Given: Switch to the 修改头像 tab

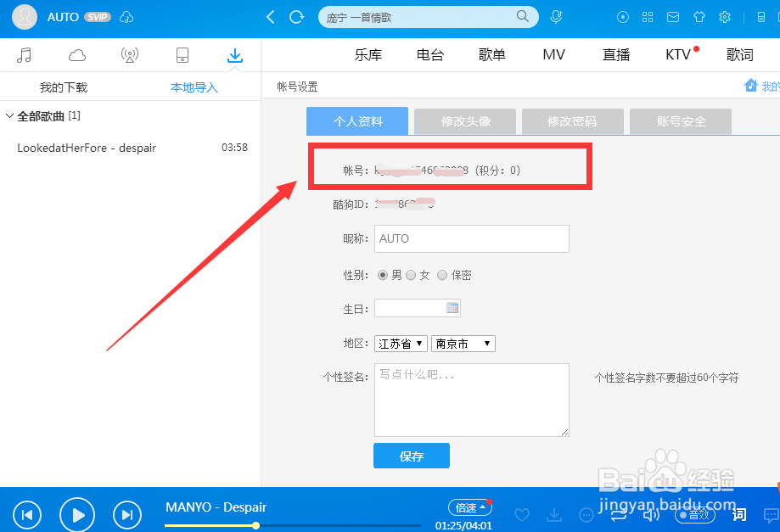Looking at the screenshot, I should 465,121.
